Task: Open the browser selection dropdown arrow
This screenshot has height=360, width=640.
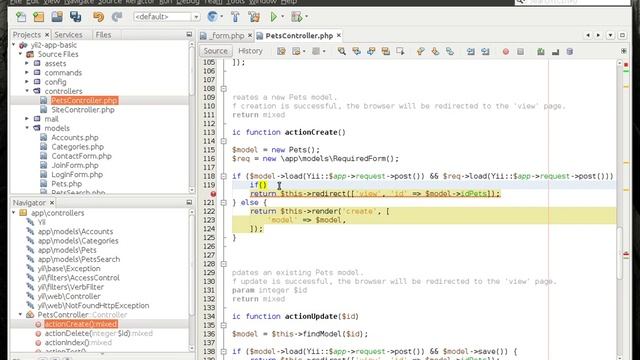Action: click(x=222, y=17)
